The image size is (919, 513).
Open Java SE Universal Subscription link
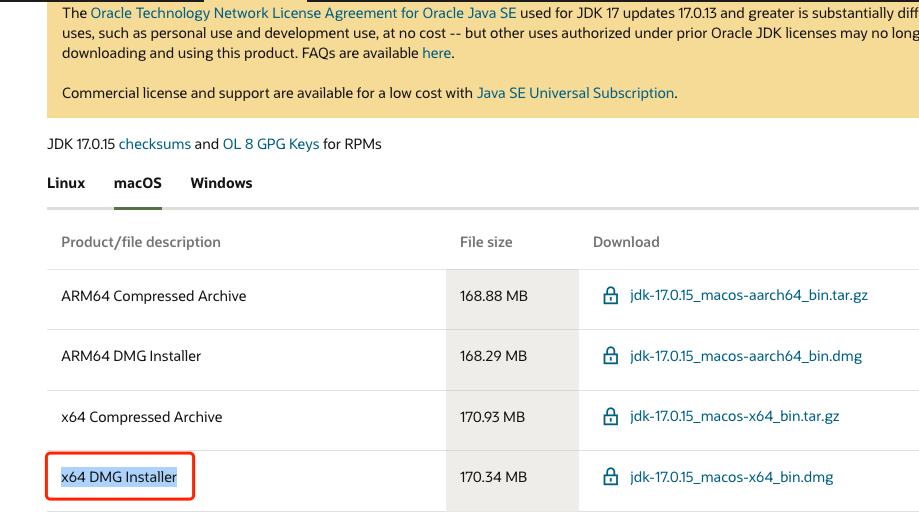(x=575, y=93)
